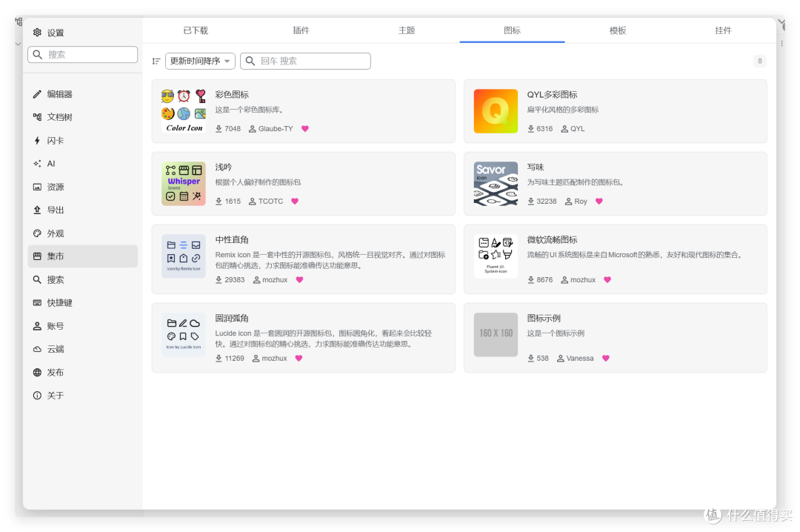Open the 搜索 settings section
Viewport: 800px width, 532px height.
82,279
